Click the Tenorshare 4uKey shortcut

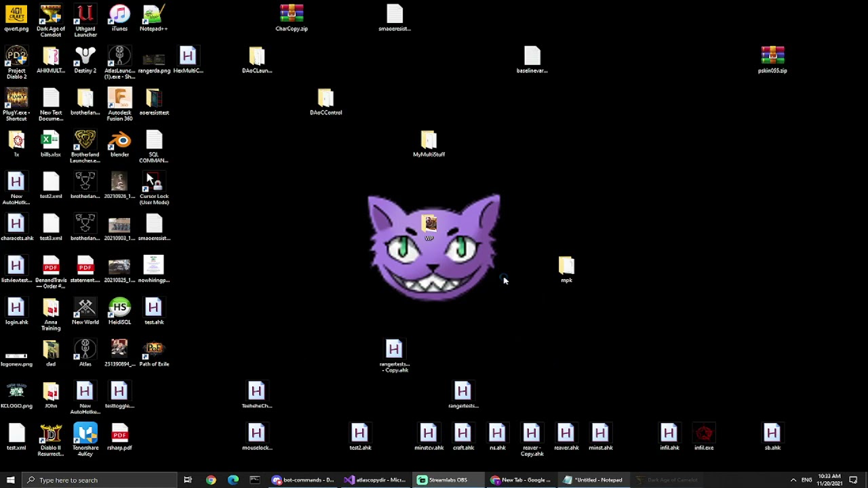pyautogui.click(x=85, y=440)
